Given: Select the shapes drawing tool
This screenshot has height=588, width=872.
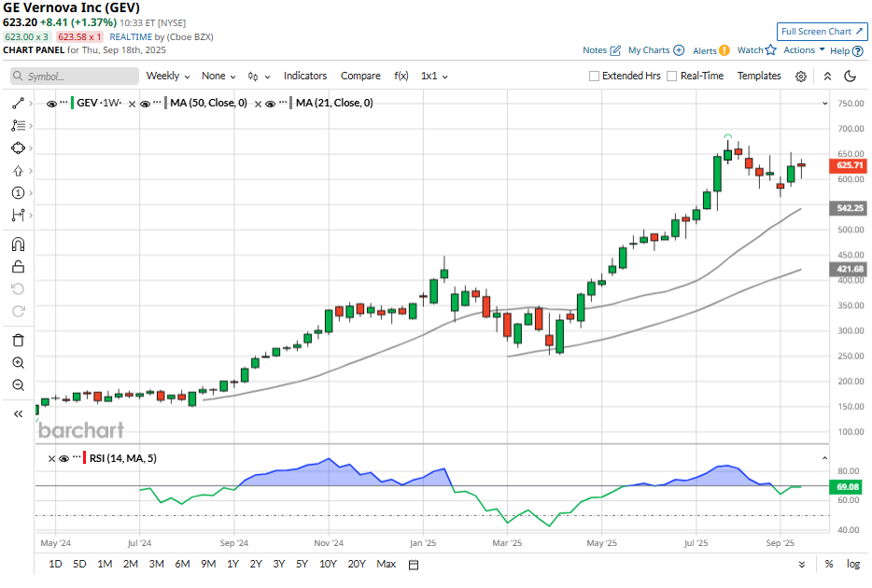Looking at the screenshot, I should tap(18, 147).
